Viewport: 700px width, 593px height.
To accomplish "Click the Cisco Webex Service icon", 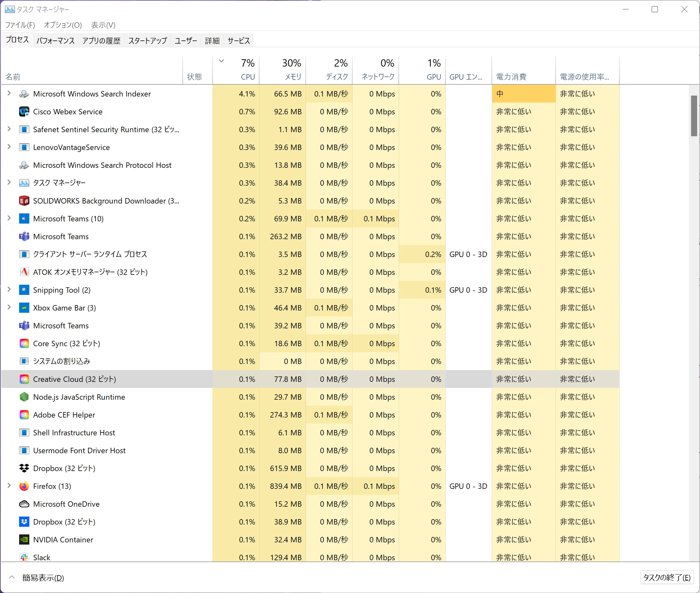I will (24, 111).
